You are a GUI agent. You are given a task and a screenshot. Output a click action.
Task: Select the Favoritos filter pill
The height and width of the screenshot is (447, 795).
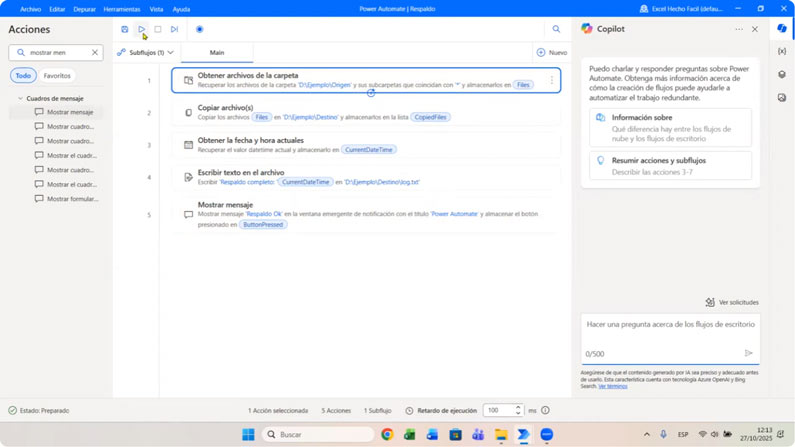(57, 76)
